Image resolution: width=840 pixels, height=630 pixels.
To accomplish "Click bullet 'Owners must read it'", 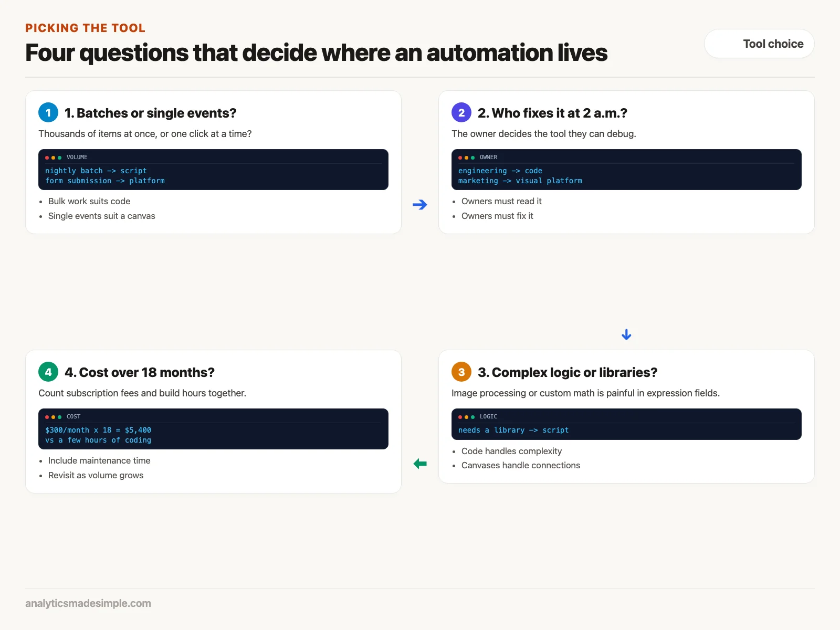I will click(x=501, y=201).
